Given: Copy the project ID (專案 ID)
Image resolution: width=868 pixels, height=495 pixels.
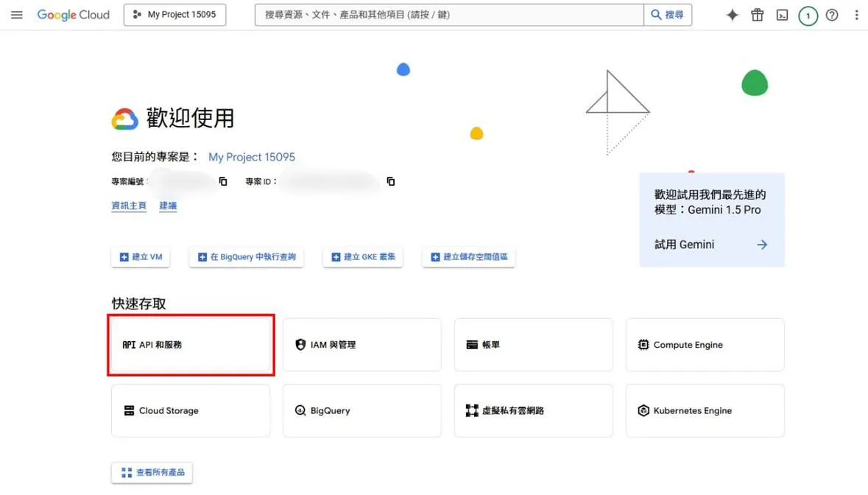Looking at the screenshot, I should pos(391,182).
